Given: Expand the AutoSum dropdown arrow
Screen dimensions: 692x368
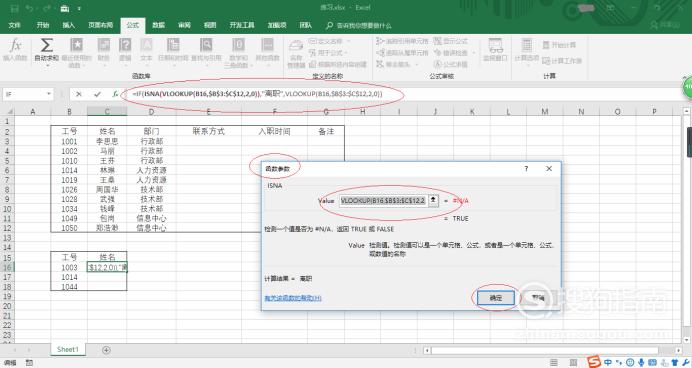Looking at the screenshot, I should pos(46,65).
